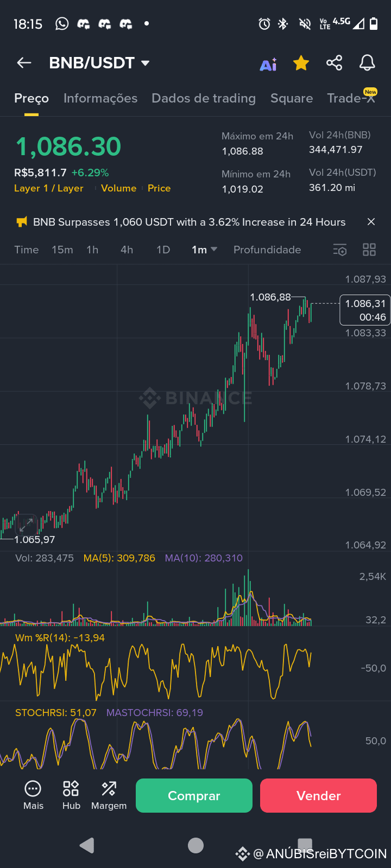Screen dimensions: 391x868
Task: Expand chart to fullscreen icon
Action: pyautogui.click(x=26, y=525)
